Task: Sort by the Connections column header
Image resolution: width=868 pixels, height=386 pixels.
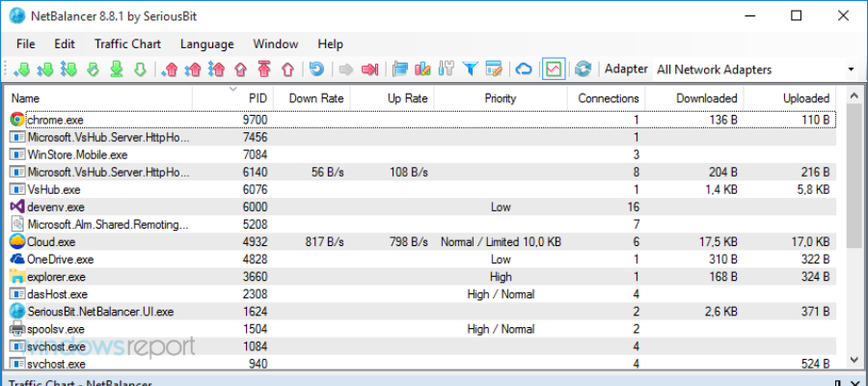Action: [x=607, y=98]
